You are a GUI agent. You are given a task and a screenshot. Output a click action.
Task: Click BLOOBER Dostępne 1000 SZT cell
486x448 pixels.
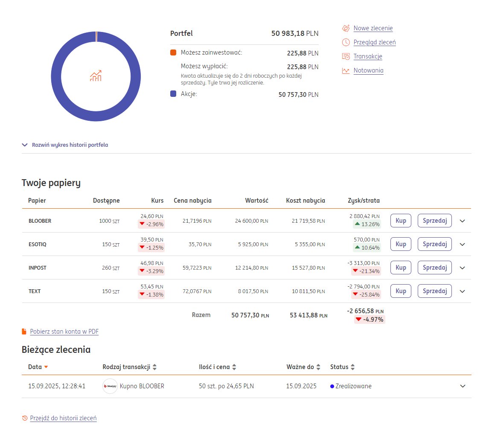point(109,221)
